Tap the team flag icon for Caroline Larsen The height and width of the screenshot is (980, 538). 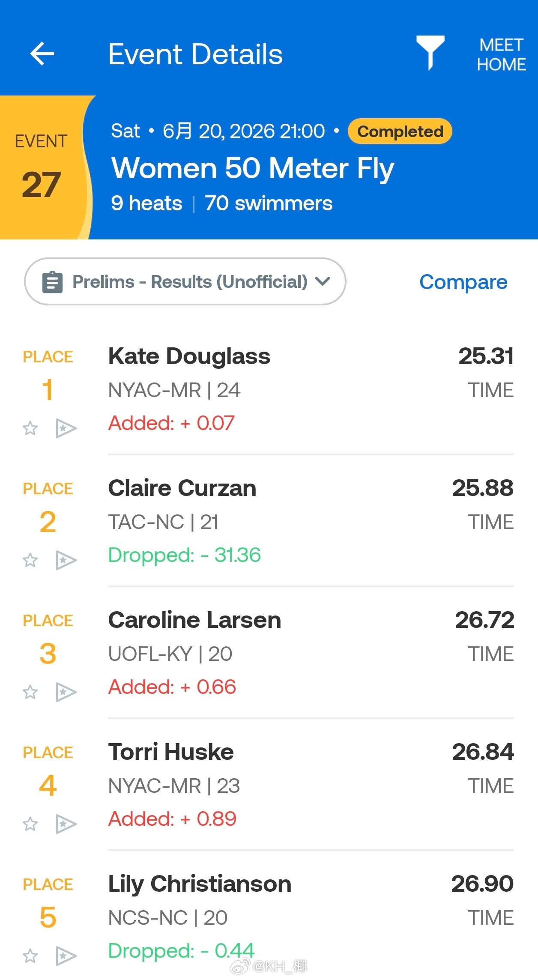(x=66, y=692)
